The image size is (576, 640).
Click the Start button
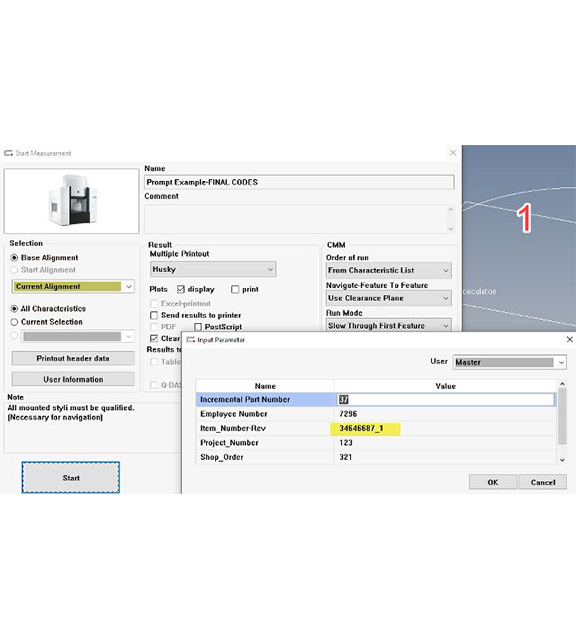tap(71, 478)
